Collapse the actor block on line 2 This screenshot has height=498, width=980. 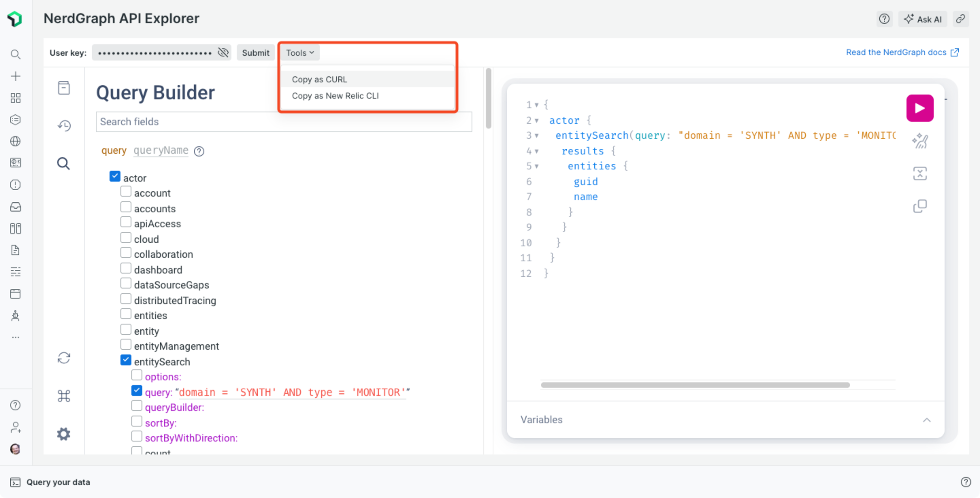coord(537,121)
